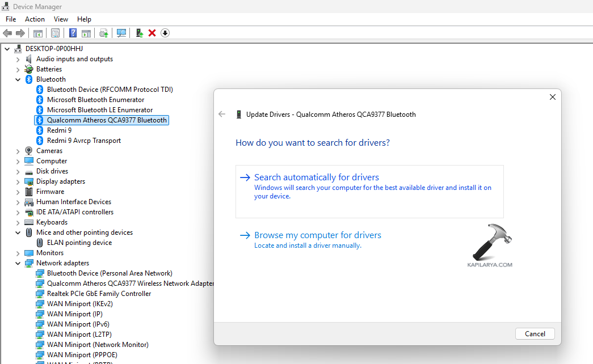Select the Redmi 9 device entry
The image size is (593, 364).
(x=59, y=130)
